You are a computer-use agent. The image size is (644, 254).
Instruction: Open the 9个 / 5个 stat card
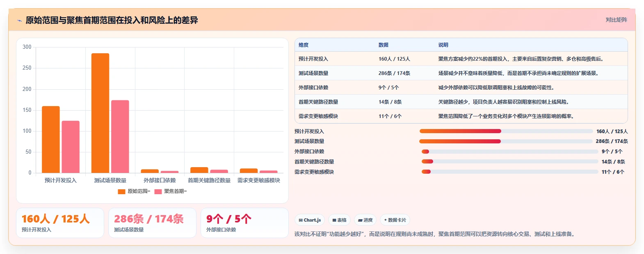click(244, 223)
